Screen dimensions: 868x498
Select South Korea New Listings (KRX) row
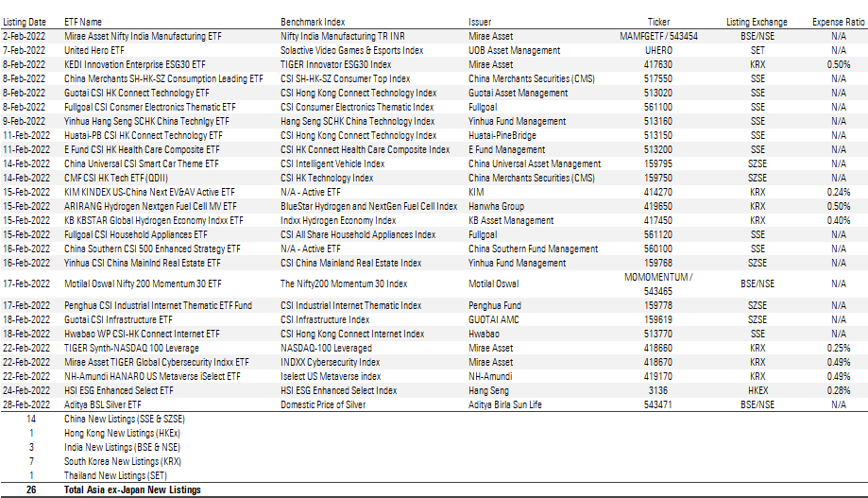click(x=123, y=461)
